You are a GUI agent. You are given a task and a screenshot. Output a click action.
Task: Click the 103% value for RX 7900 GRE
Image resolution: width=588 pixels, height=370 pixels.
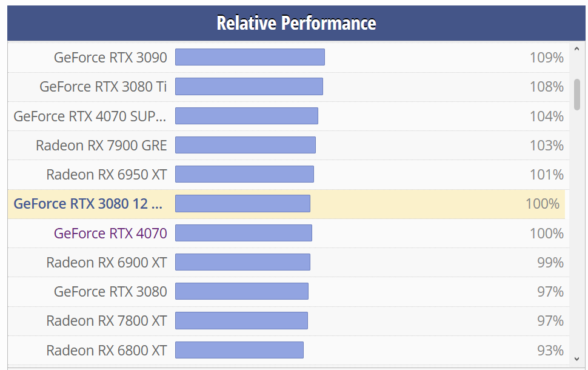coord(546,145)
